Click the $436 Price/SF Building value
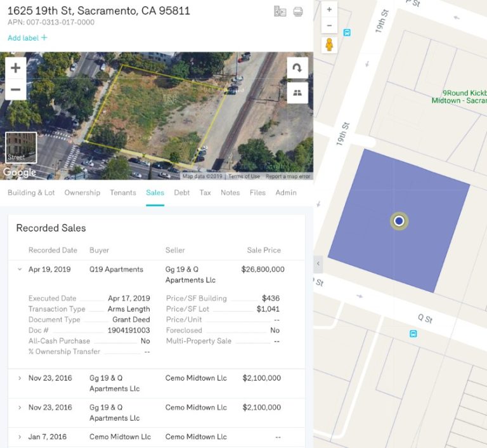This screenshot has width=487, height=448. click(x=271, y=298)
